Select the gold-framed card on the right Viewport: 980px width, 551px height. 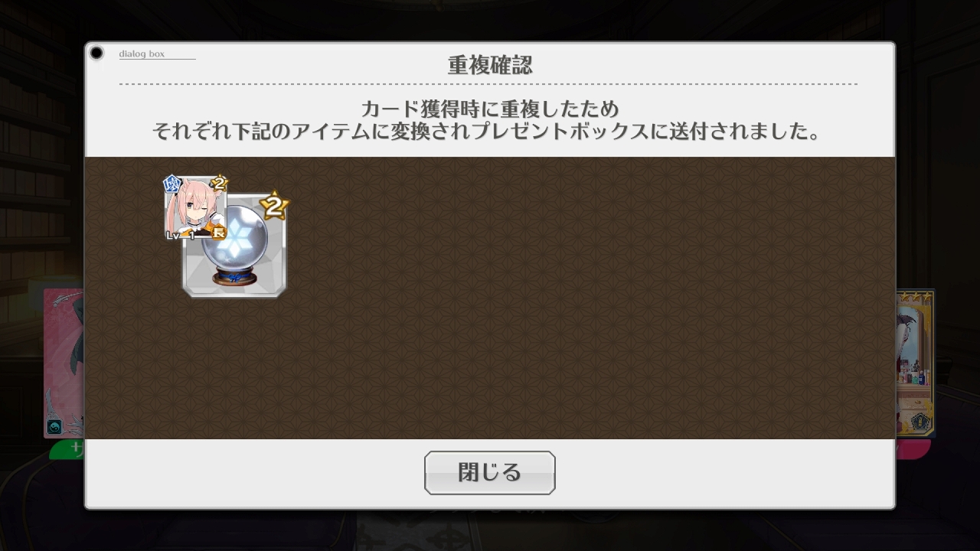pyautogui.click(x=915, y=361)
